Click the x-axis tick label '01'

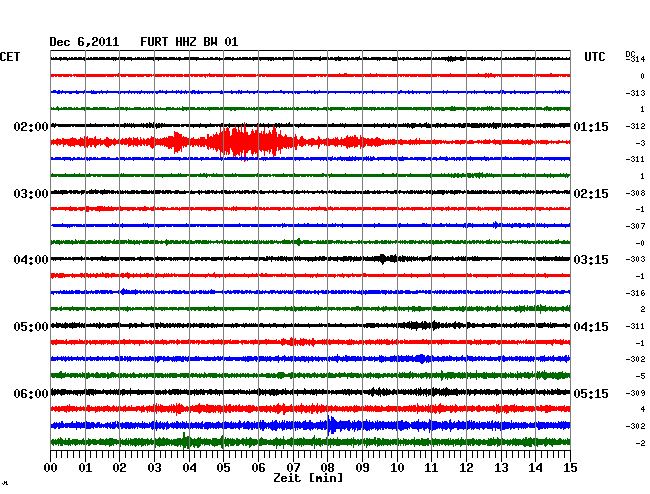point(85,468)
